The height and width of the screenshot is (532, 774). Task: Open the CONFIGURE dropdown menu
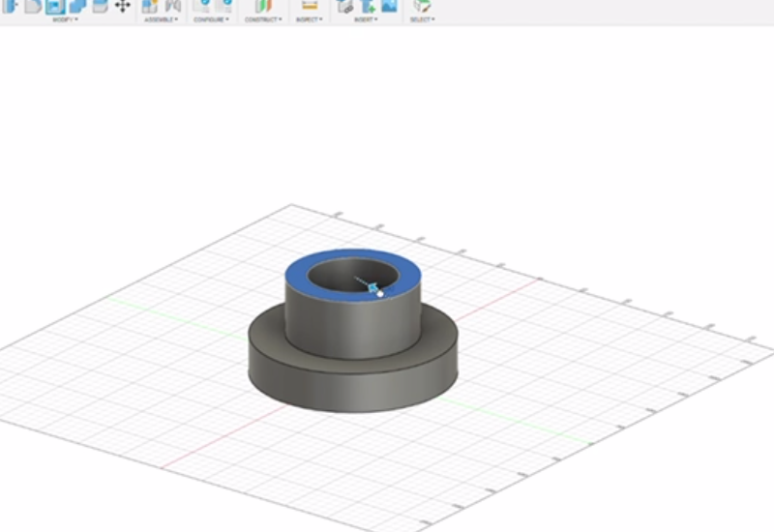pos(211,19)
